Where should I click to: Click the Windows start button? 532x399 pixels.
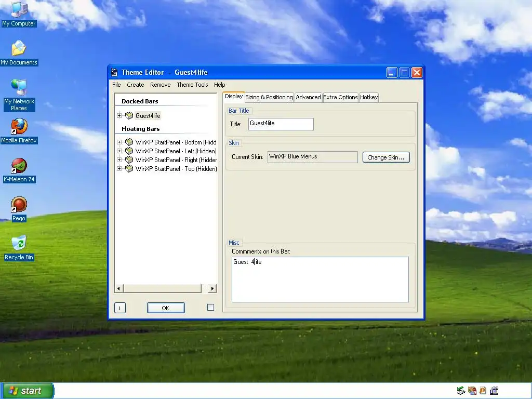point(27,391)
